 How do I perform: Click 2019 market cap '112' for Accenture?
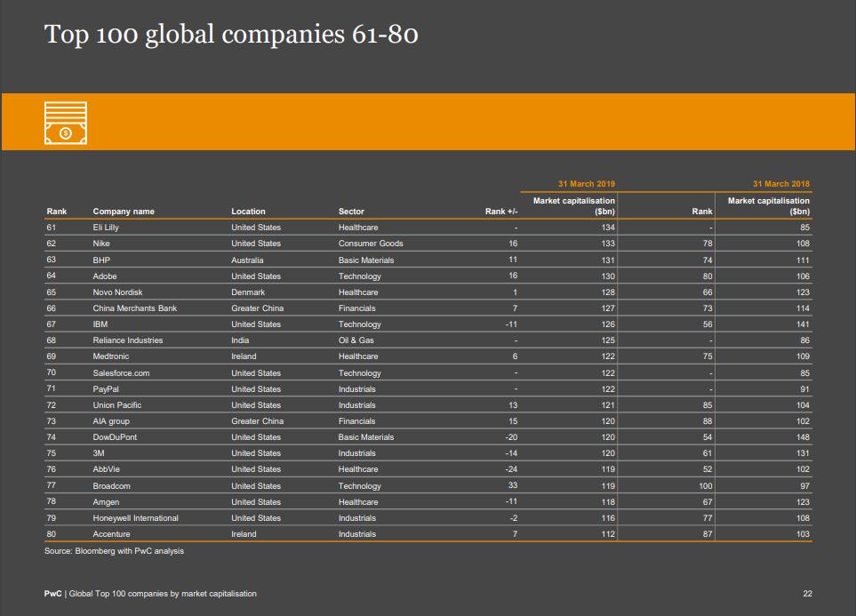point(608,534)
